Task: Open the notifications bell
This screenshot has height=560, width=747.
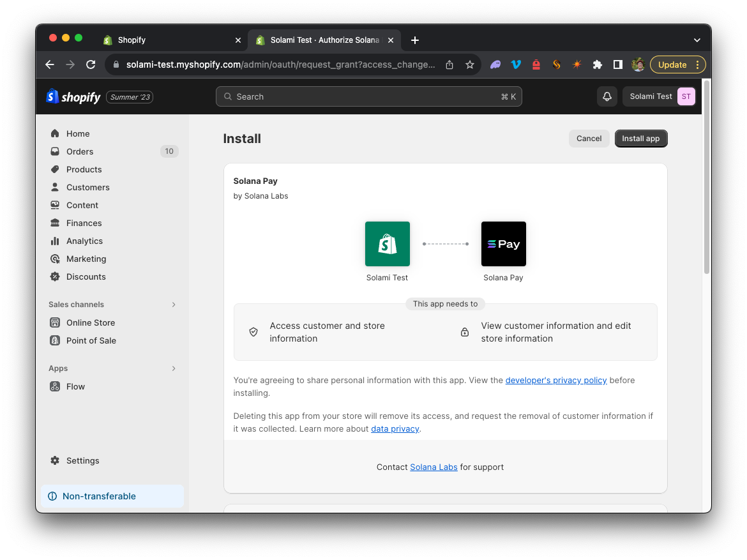Action: click(607, 96)
